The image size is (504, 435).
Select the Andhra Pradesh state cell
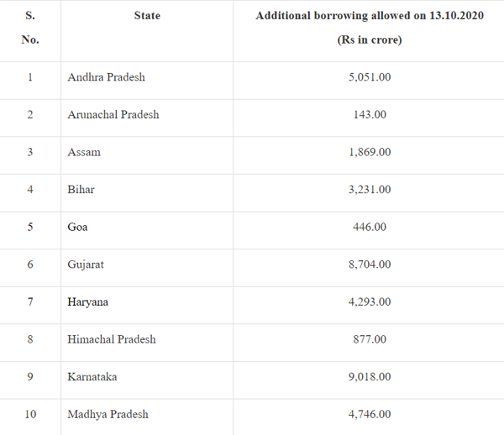click(x=106, y=77)
